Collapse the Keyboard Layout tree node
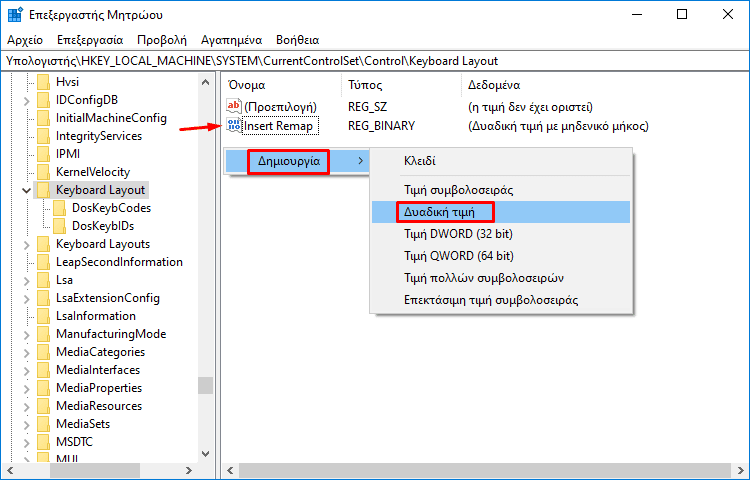The image size is (750, 480). (x=26, y=191)
